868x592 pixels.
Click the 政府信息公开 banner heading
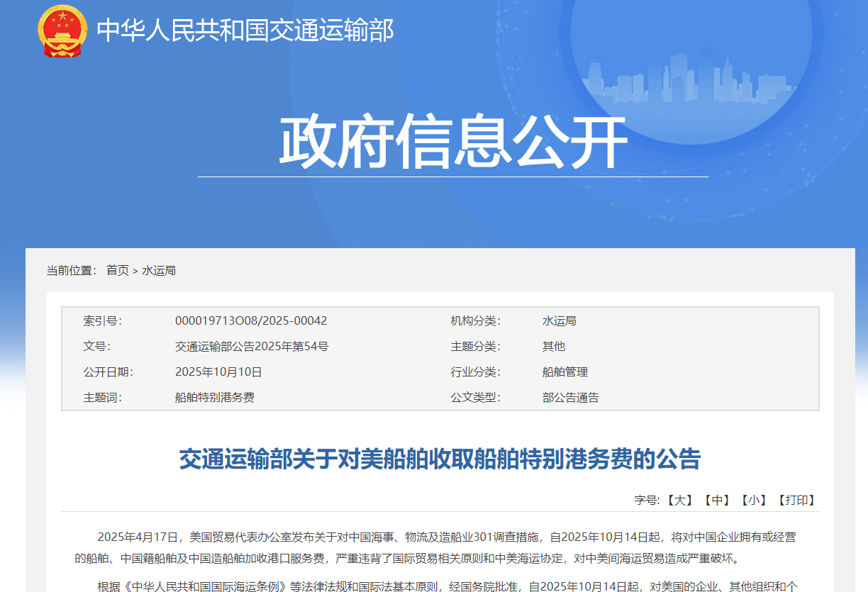[x=452, y=143]
